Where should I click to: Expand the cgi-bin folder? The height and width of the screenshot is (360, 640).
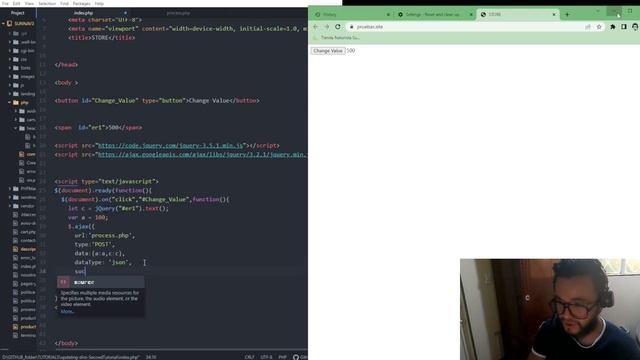pyautogui.click(x=10, y=51)
